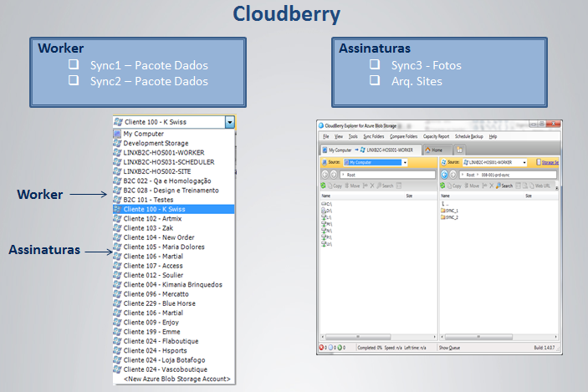
Task: Click Copy in right pane toolbar
Action: 454,186
